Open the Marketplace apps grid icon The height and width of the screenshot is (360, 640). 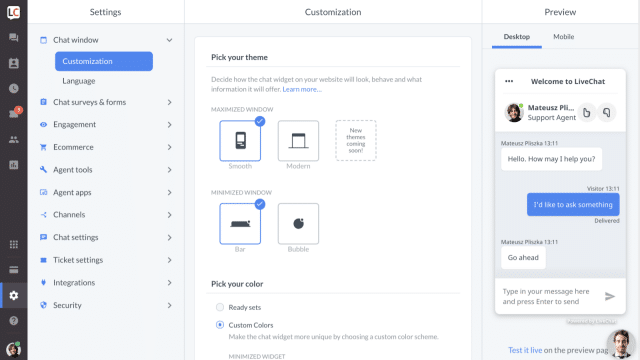(x=13, y=244)
